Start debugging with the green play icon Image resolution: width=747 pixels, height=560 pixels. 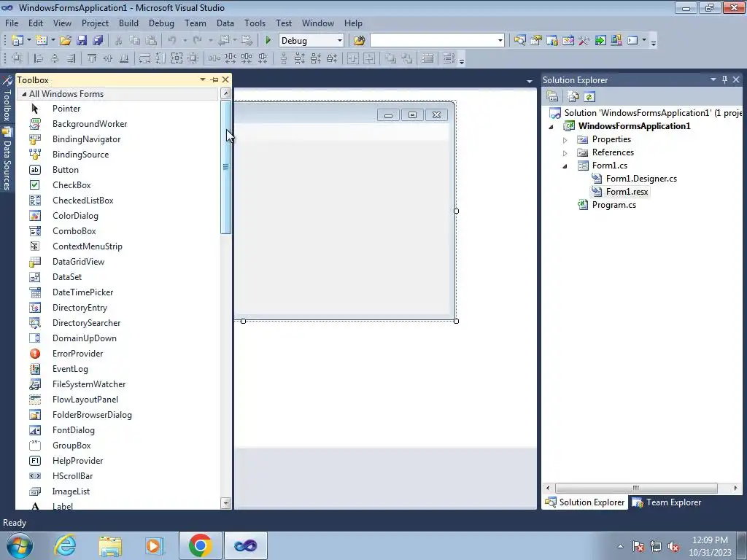268,41
